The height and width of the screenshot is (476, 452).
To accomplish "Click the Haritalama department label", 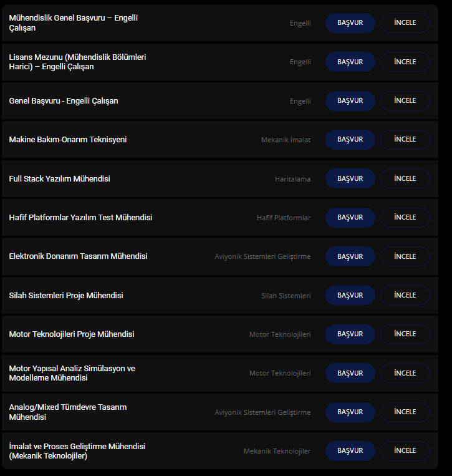I will coord(292,179).
